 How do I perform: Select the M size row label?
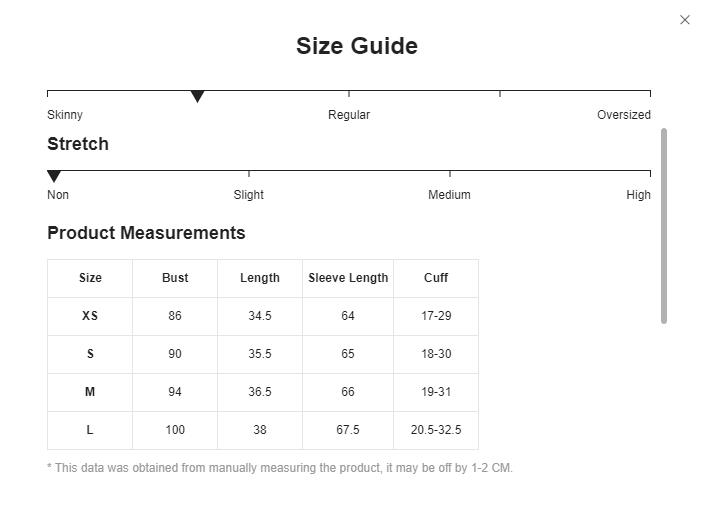(90, 392)
